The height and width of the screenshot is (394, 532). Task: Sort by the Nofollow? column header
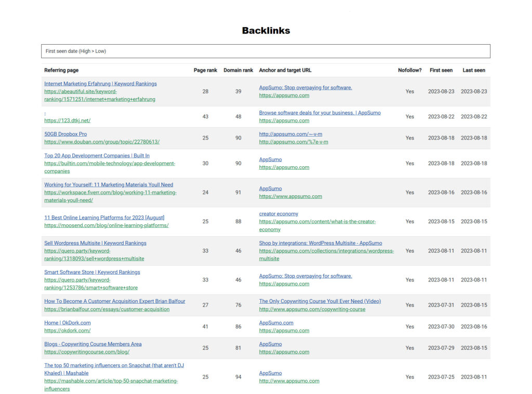coord(410,70)
